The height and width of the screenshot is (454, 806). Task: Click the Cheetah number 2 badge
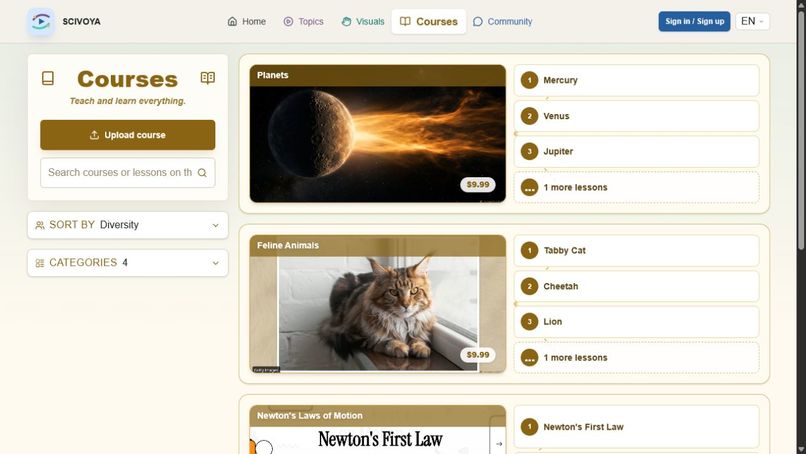pos(529,286)
